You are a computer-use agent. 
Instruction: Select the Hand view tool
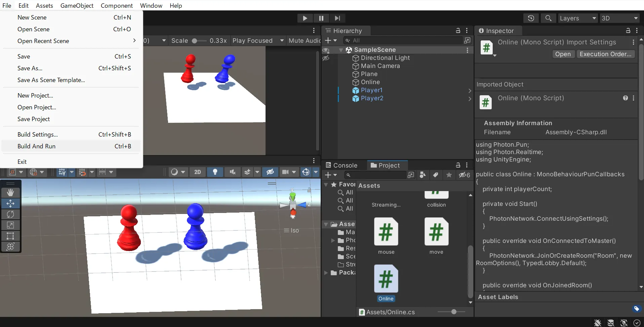pyautogui.click(x=10, y=192)
